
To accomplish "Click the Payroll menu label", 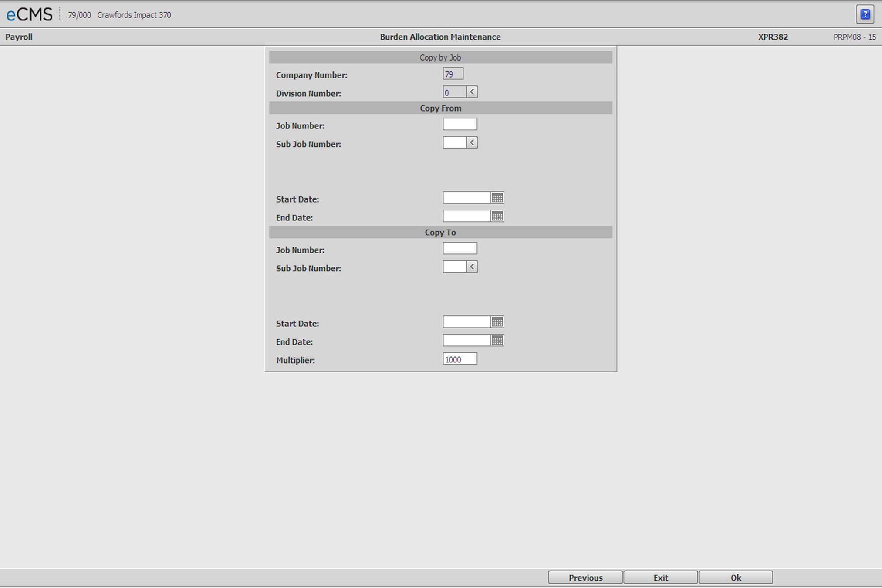I will click(x=19, y=37).
